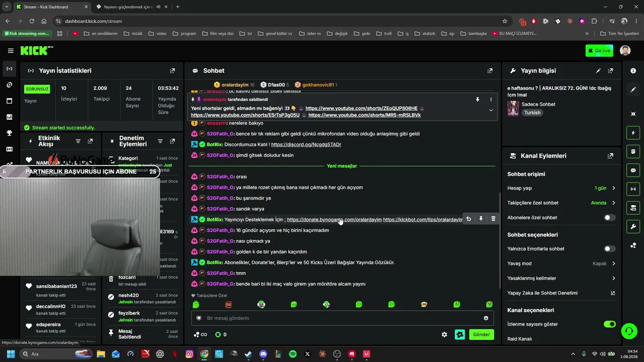The width and height of the screenshot is (644, 362).
Task: Collapse the pinned message chevron
Action: [x=491, y=111]
